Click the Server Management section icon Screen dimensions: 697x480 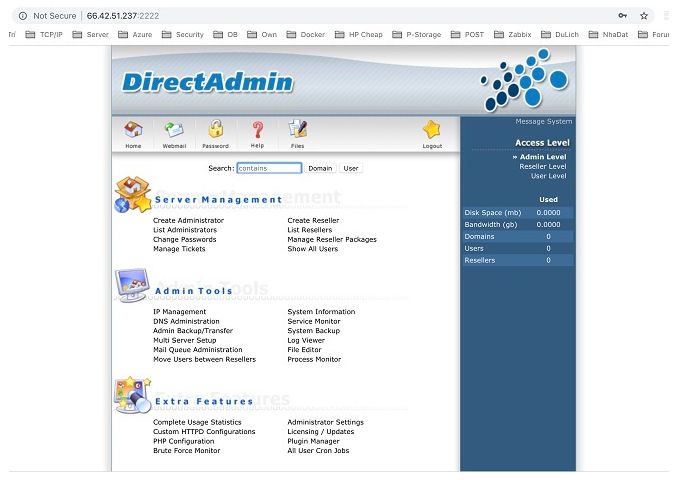(x=133, y=195)
